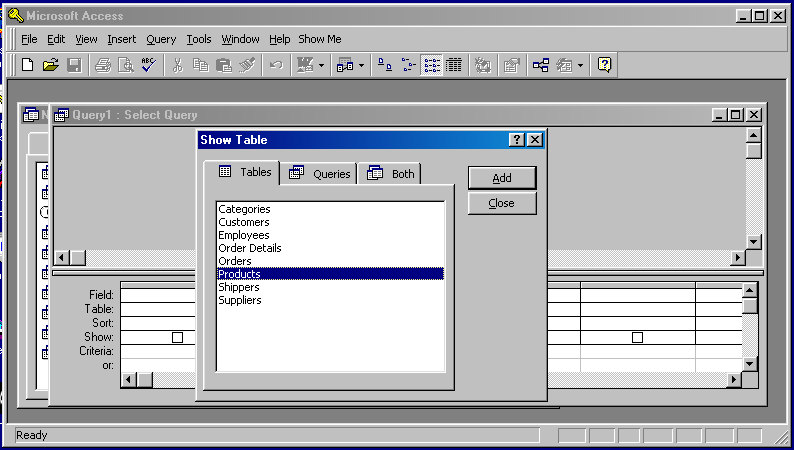Select the highlighted Products table
The width and height of the screenshot is (794, 450).
coord(331,274)
